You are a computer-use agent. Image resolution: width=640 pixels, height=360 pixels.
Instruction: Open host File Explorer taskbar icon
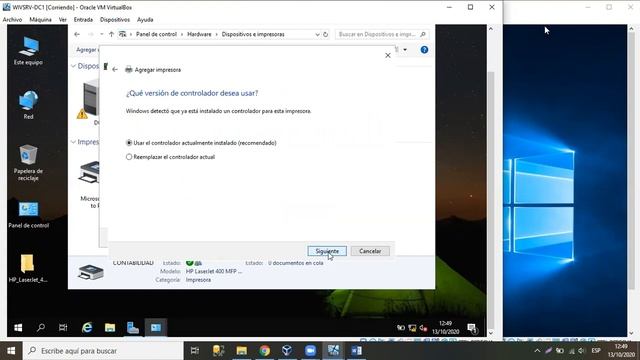242,351
